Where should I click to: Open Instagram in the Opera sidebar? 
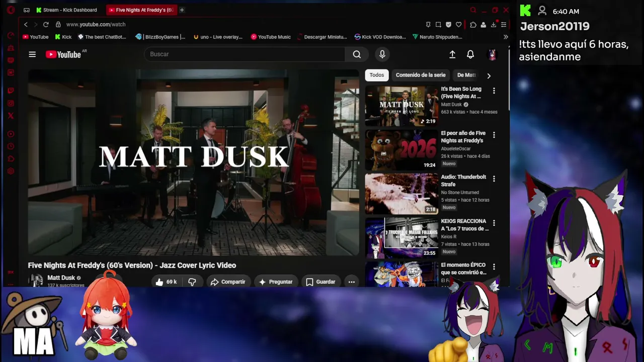coord(11,104)
